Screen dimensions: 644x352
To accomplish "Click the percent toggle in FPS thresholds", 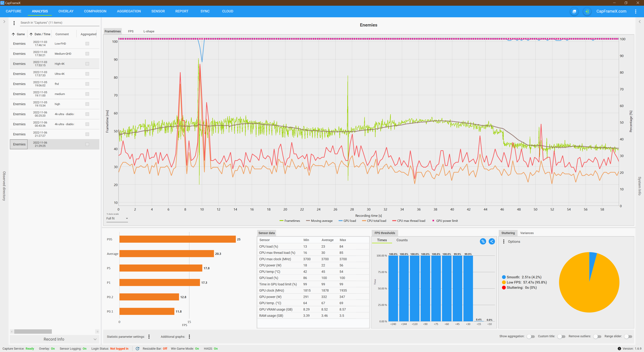I will (483, 241).
